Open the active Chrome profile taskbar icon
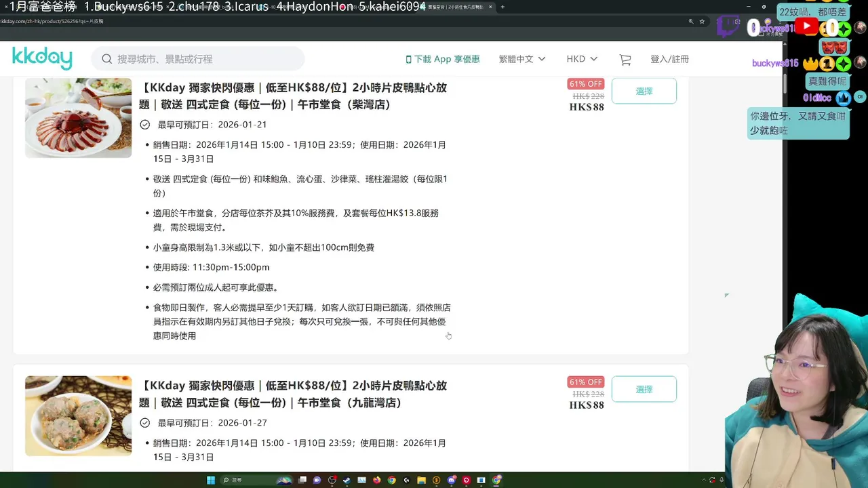868x488 pixels. [496, 480]
